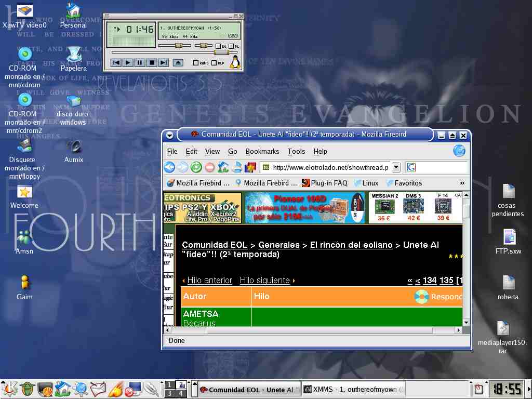This screenshot has height=399, width=532.
Task: Open the URL history dropdown arrow
Action: coord(396,167)
